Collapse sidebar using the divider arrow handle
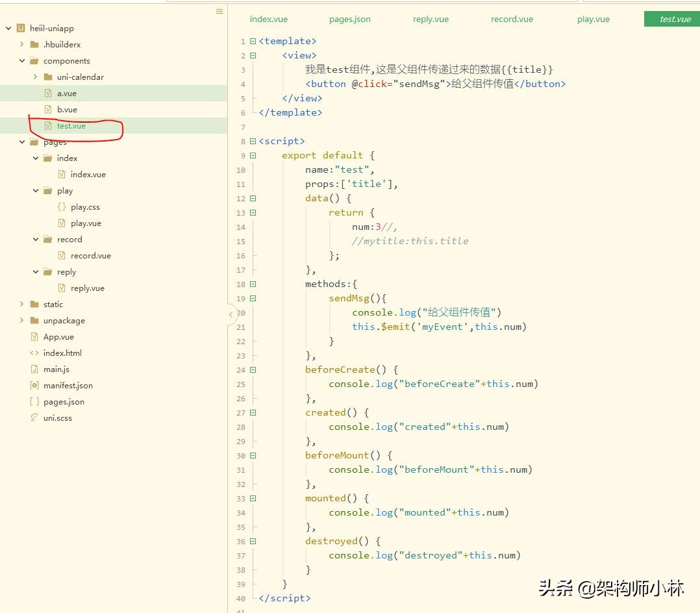This screenshot has width=700, height=613. (231, 315)
